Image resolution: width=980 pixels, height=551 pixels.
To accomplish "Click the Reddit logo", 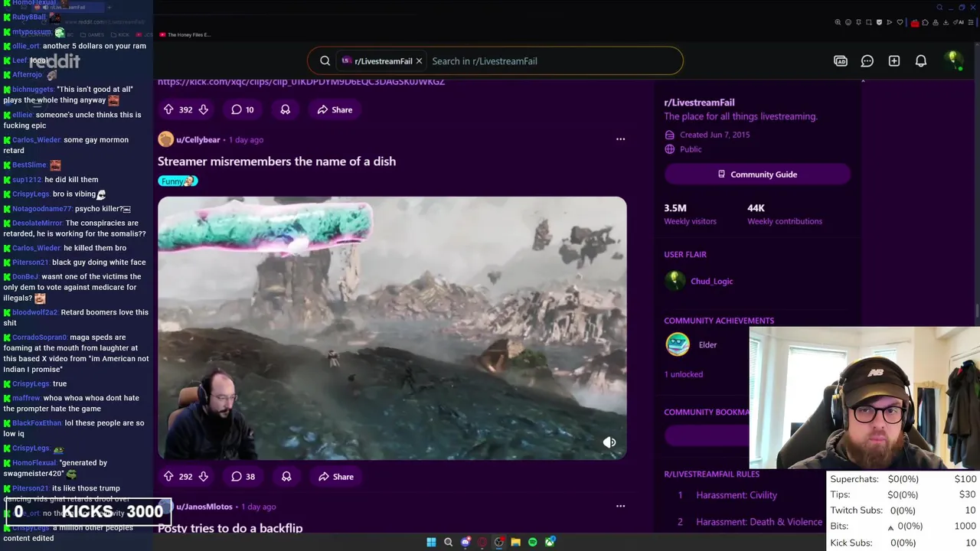I will pyautogui.click(x=54, y=60).
